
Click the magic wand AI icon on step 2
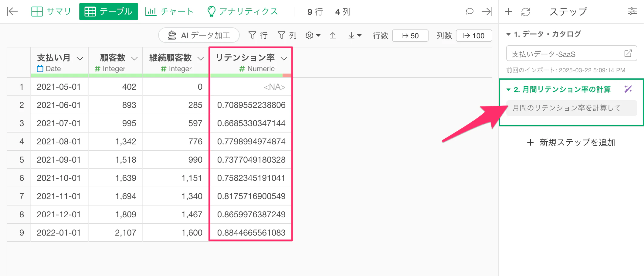[x=628, y=89]
